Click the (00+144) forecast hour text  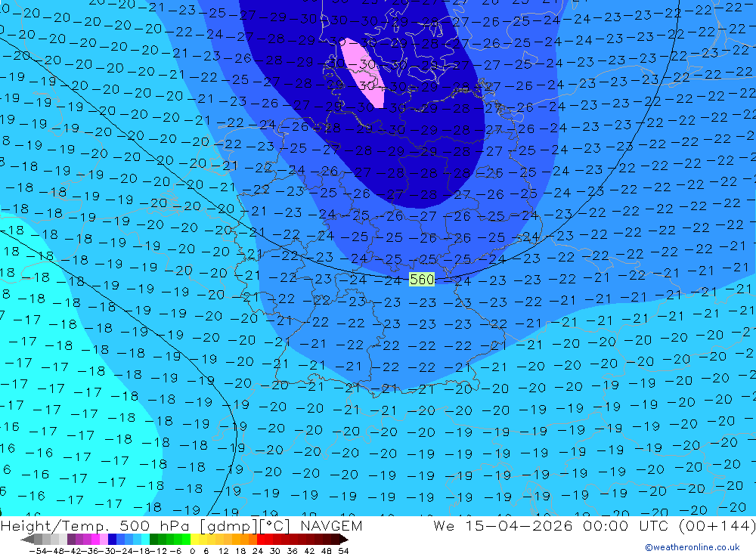pos(717,525)
